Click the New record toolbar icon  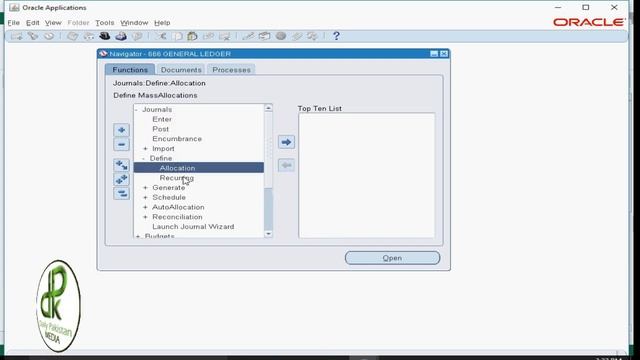click(17, 36)
